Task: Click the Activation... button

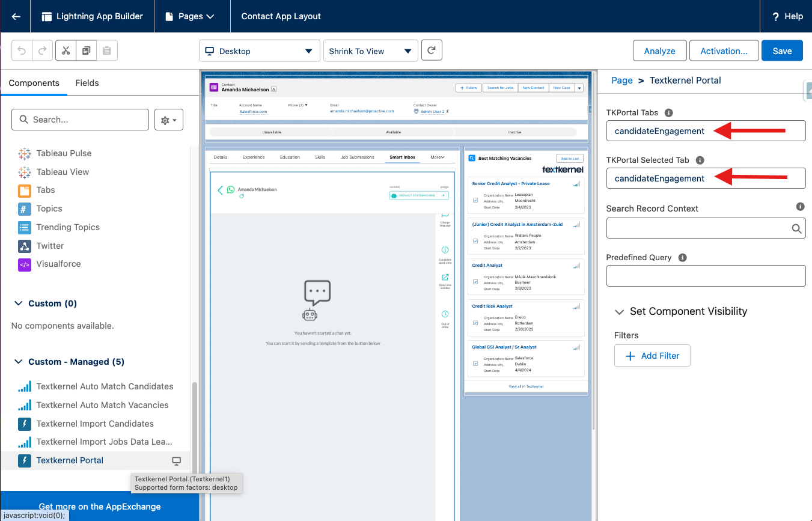Action: pos(724,51)
